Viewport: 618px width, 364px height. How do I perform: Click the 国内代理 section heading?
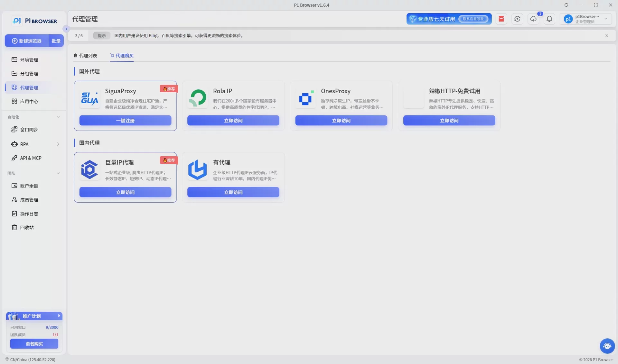coord(89,143)
